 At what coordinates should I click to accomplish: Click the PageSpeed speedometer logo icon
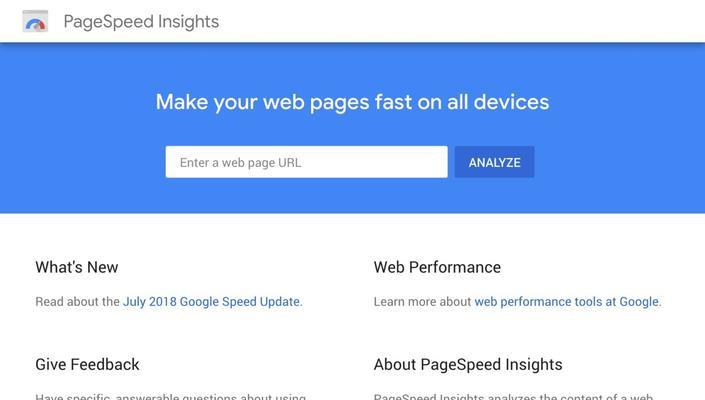tap(35, 21)
